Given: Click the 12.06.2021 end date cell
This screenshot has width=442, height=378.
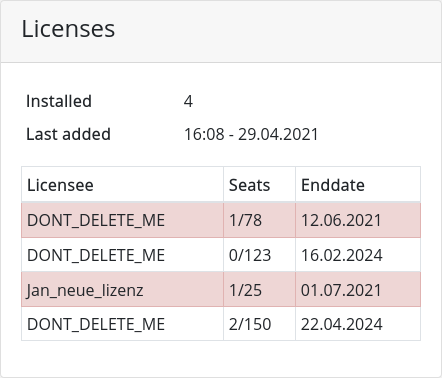Looking at the screenshot, I should point(358,220).
